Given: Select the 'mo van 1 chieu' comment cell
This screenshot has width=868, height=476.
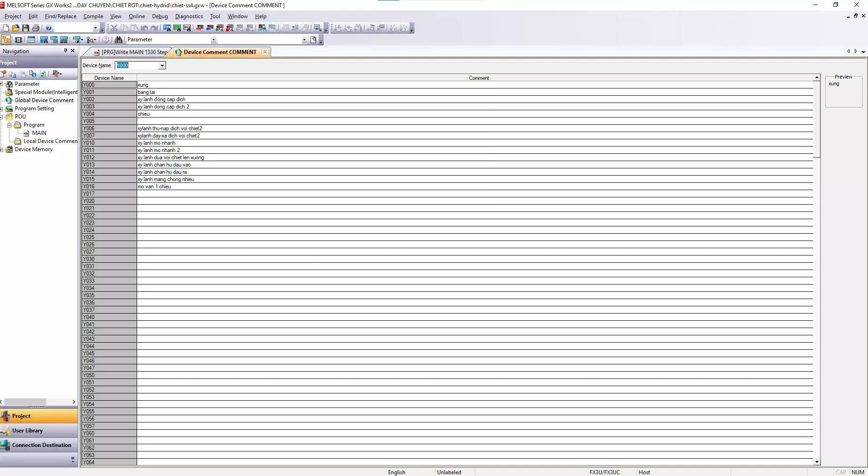Looking at the screenshot, I should 475,186.
